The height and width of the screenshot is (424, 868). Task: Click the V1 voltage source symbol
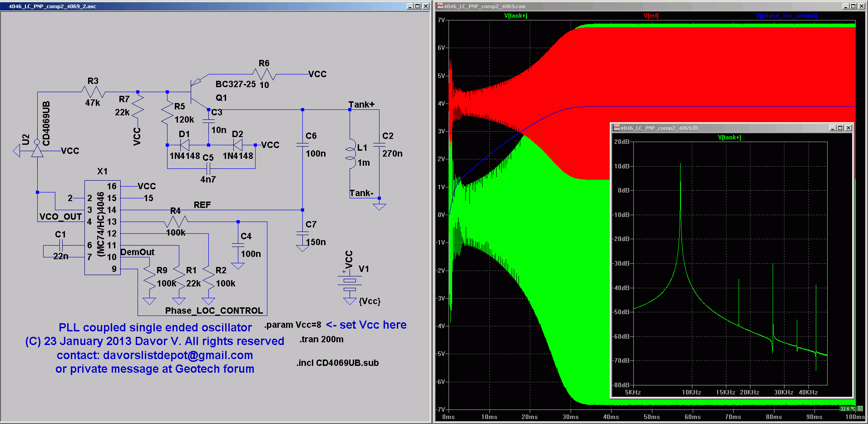click(350, 284)
